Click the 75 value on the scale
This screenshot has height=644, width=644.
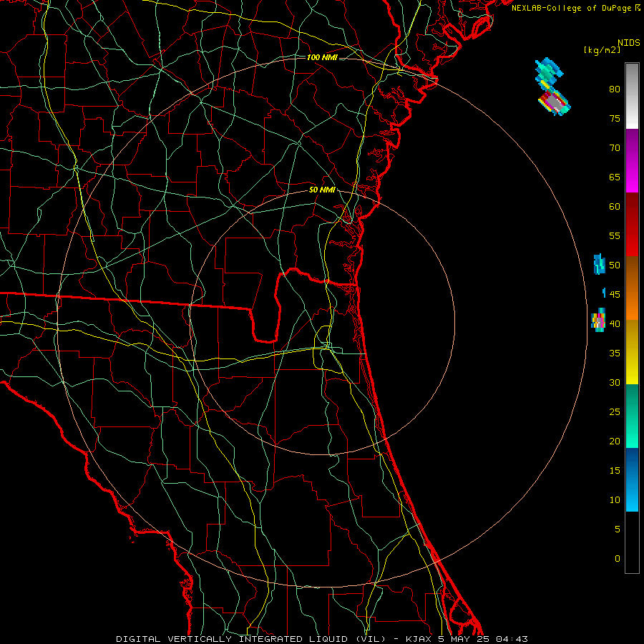(615, 118)
